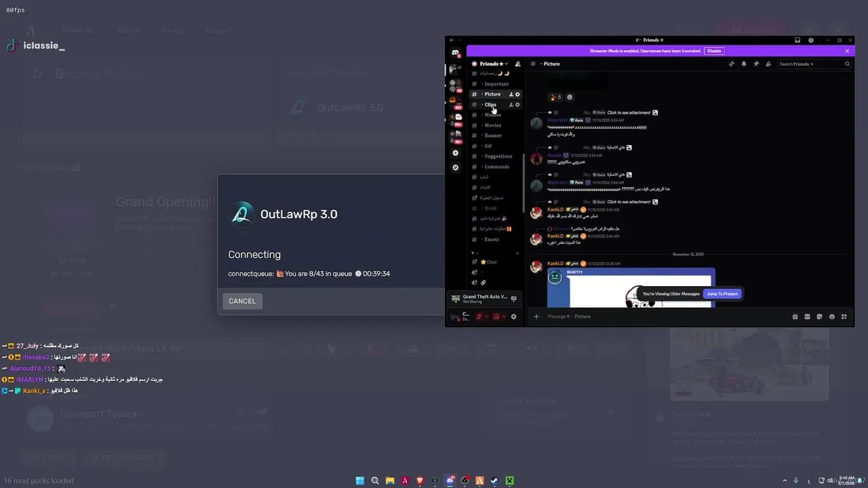The image size is (868, 488).
Task: Open the Commands channel
Action: tap(496, 167)
